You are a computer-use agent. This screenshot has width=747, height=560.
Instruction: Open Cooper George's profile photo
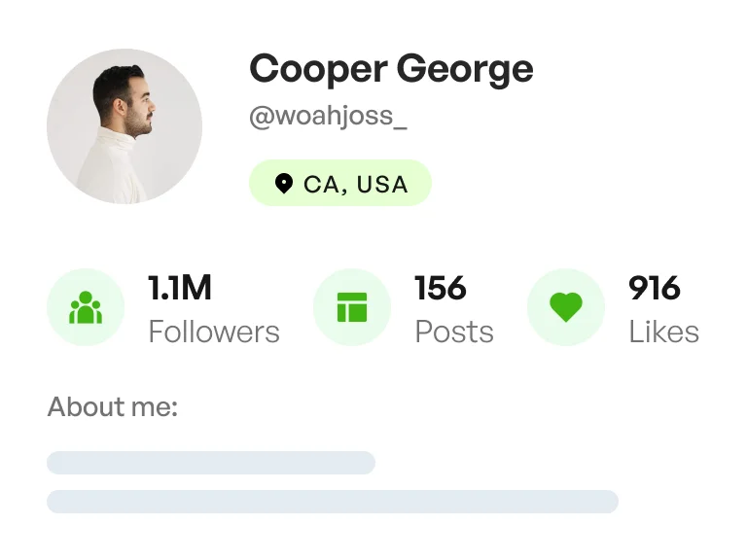point(124,126)
